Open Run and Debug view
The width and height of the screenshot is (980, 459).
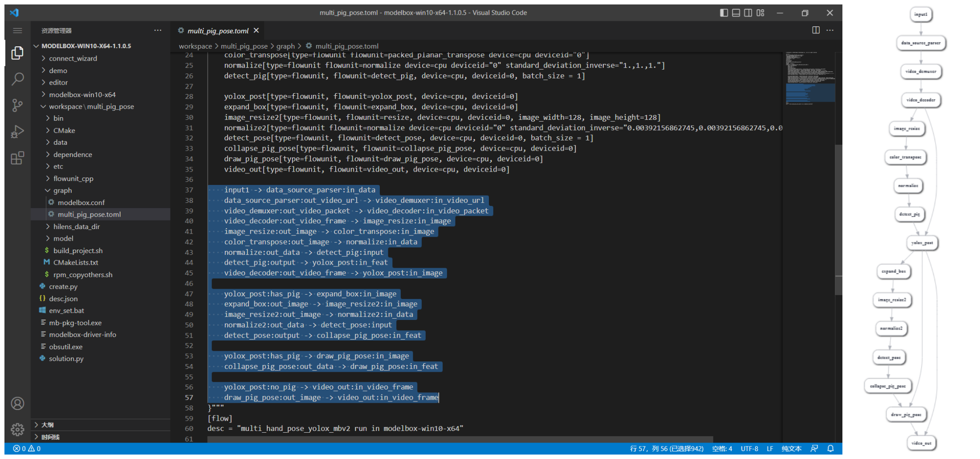click(17, 131)
